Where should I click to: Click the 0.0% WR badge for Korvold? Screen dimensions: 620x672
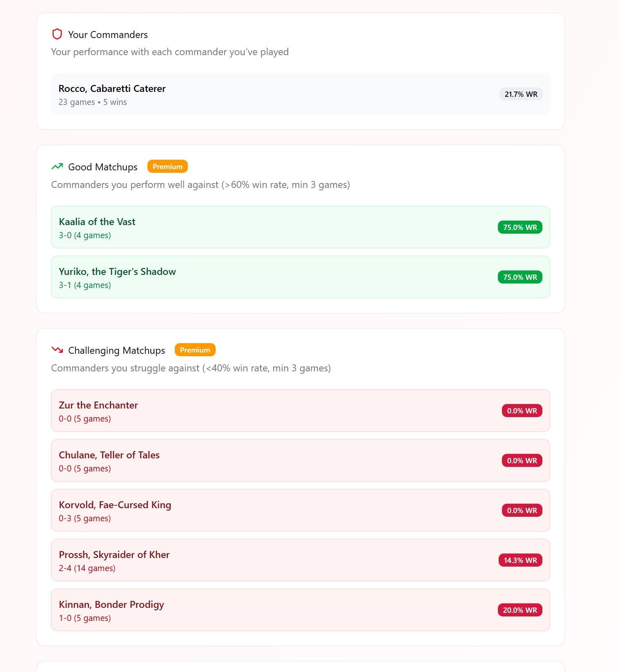coord(522,511)
